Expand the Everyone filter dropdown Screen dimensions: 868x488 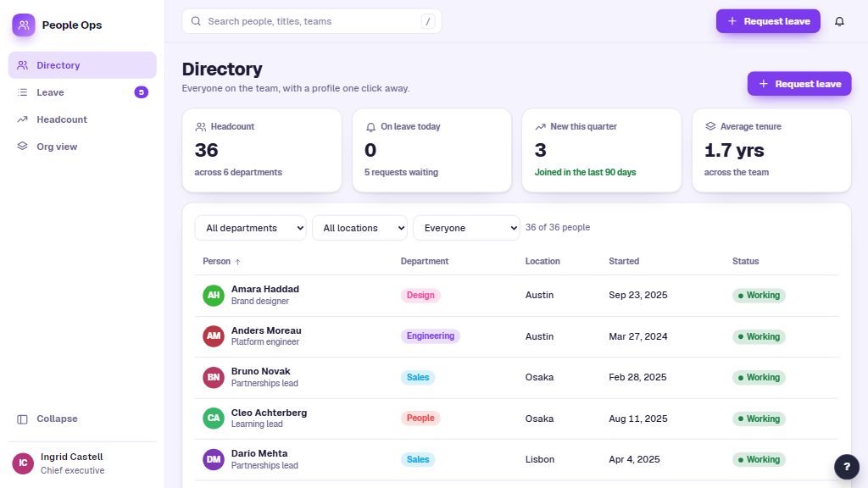click(x=466, y=228)
